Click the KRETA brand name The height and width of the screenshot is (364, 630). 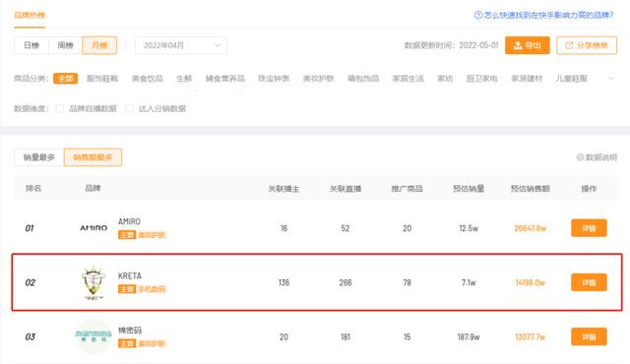pos(130,276)
